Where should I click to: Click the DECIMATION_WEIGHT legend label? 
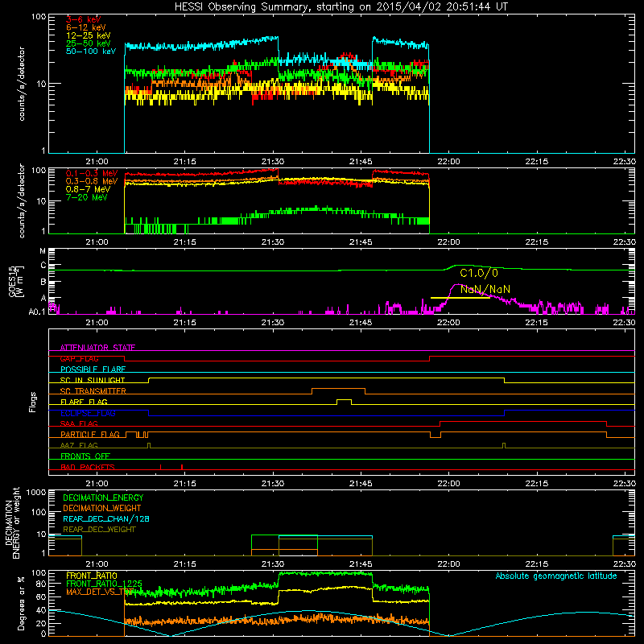(x=102, y=508)
